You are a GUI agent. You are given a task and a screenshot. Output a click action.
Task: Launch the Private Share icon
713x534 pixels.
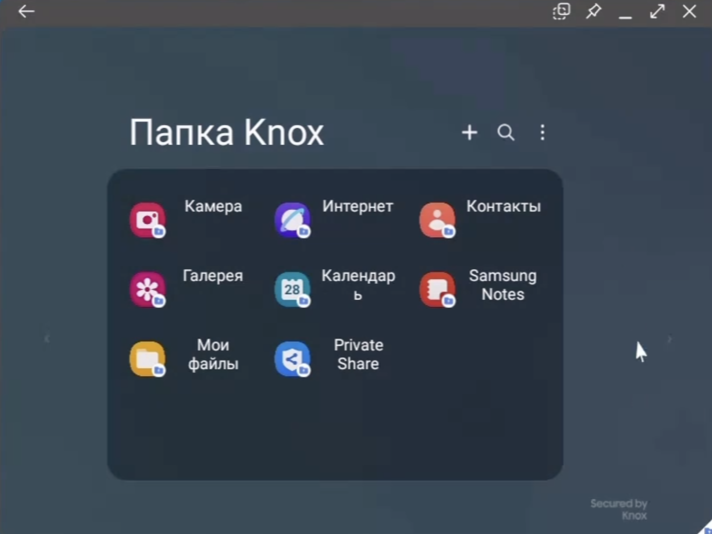292,359
